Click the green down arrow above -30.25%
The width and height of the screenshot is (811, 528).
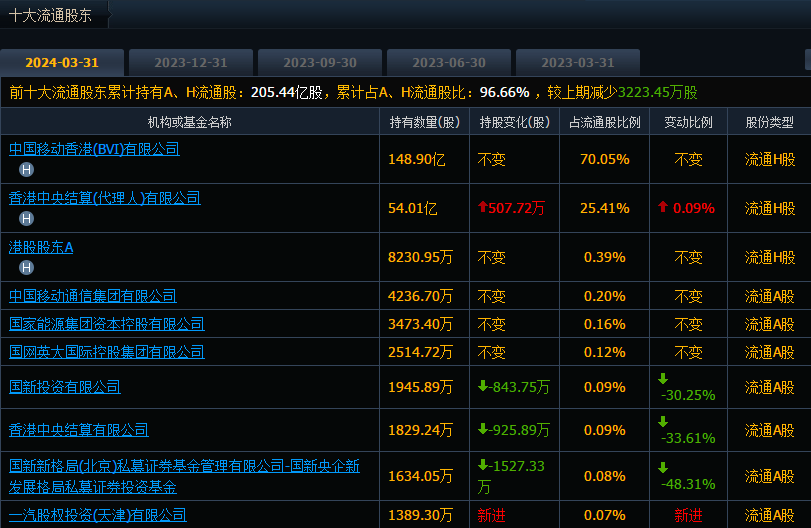(663, 379)
